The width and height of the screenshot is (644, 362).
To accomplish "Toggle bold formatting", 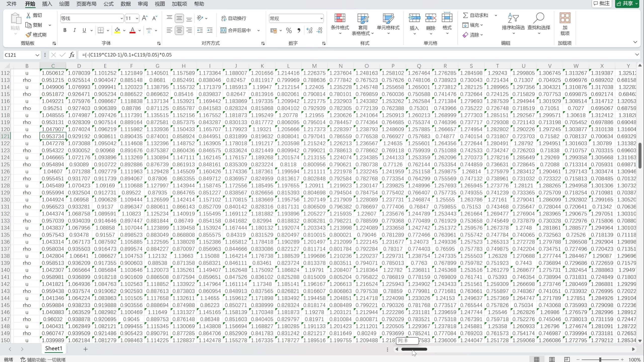I will 65,30.
